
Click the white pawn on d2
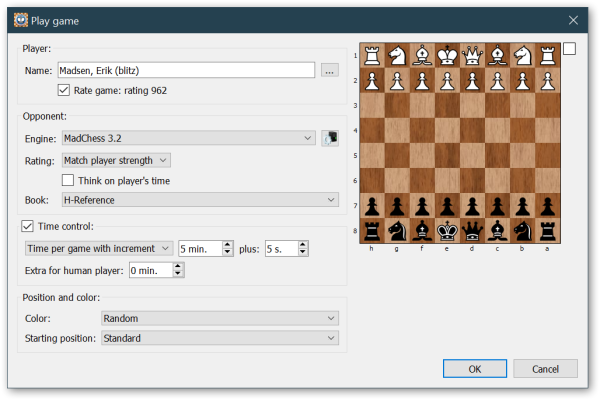473,81
